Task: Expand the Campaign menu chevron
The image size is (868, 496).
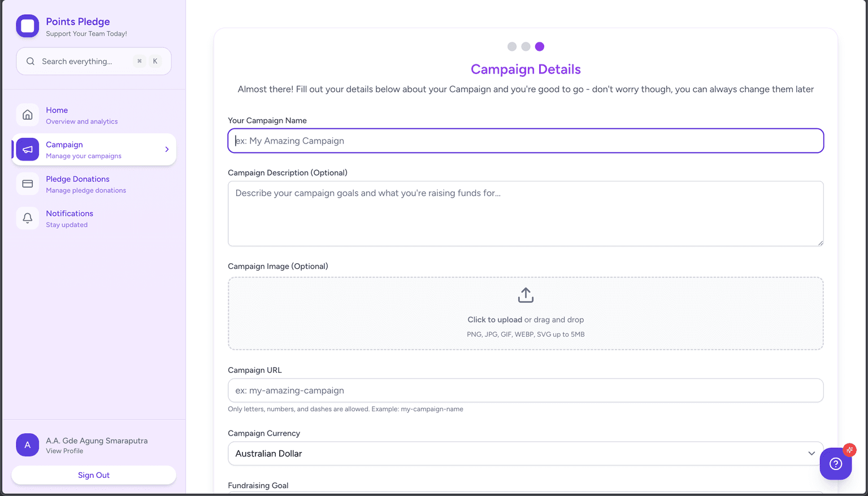Action: click(x=167, y=150)
